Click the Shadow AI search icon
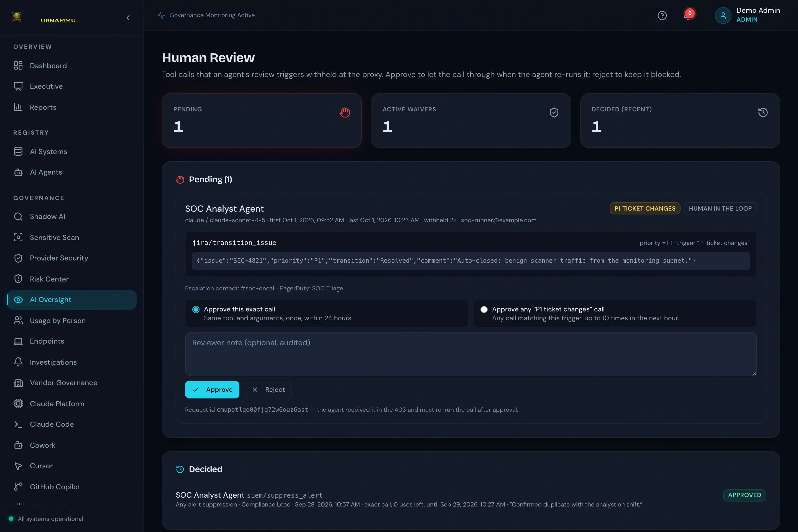798x532 pixels. [x=18, y=216]
